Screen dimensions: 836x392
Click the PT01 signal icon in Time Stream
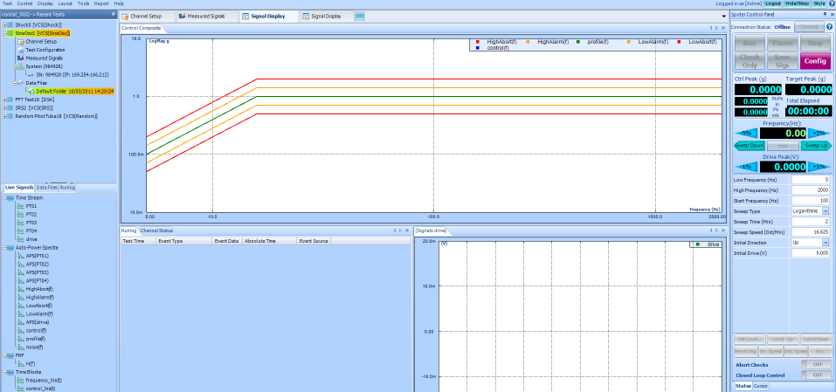pyautogui.click(x=20, y=206)
